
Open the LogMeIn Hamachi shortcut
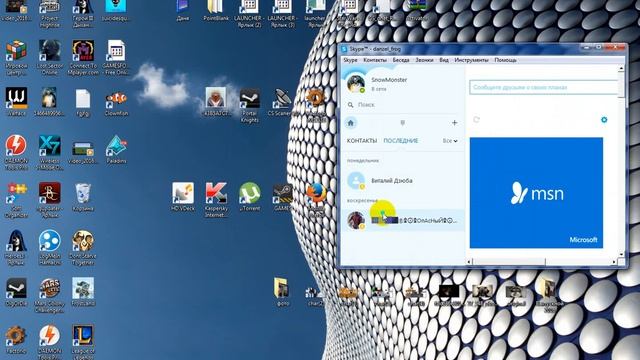50,247
